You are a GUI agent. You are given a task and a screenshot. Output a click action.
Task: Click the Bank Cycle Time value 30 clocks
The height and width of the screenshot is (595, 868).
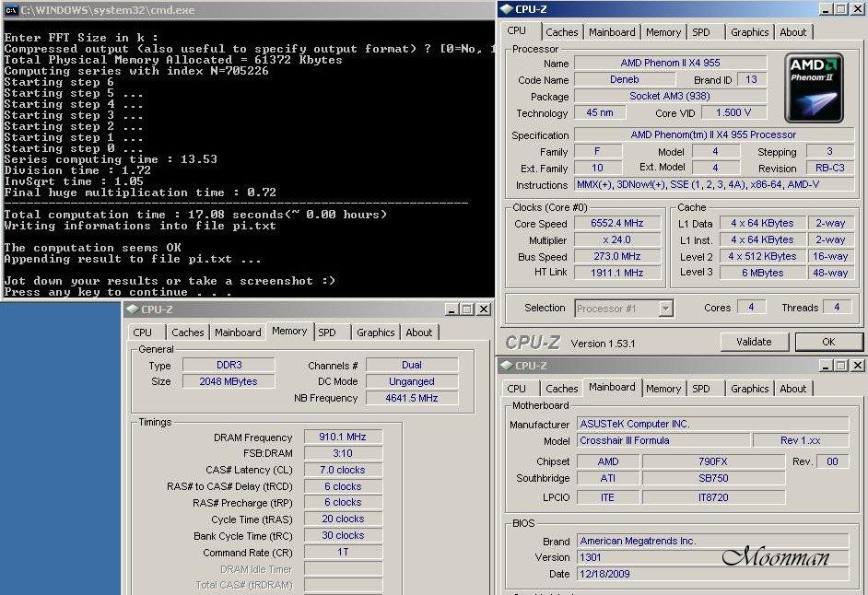pos(343,535)
